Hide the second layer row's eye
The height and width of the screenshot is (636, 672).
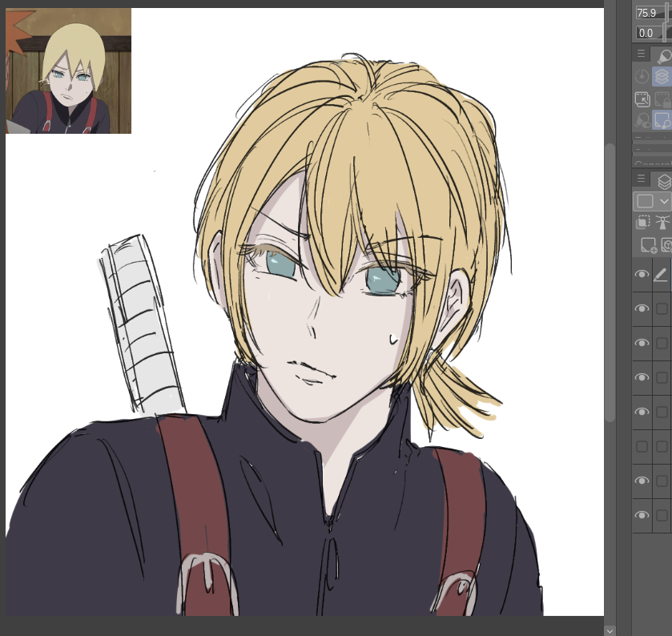642,308
